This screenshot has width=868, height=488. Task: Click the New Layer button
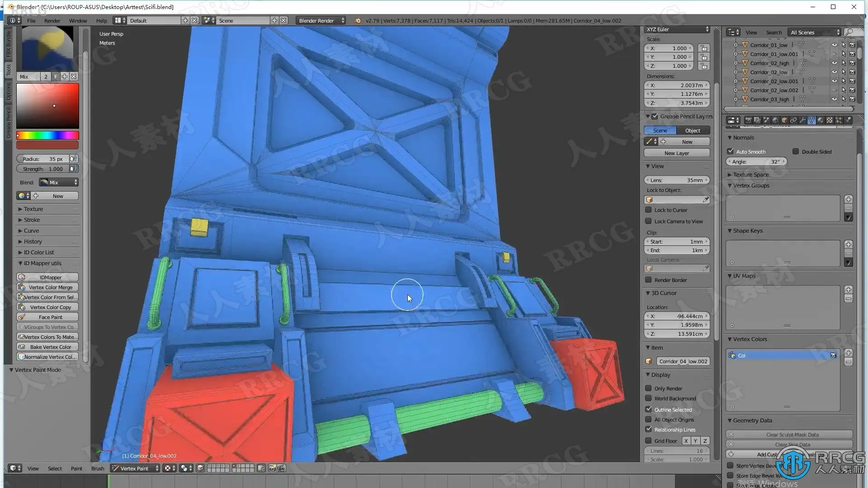pos(676,153)
